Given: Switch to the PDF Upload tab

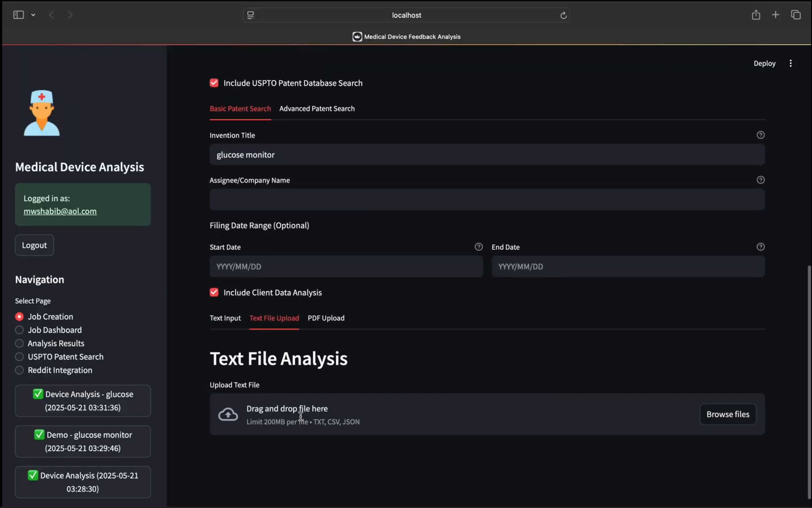Looking at the screenshot, I should point(326,318).
